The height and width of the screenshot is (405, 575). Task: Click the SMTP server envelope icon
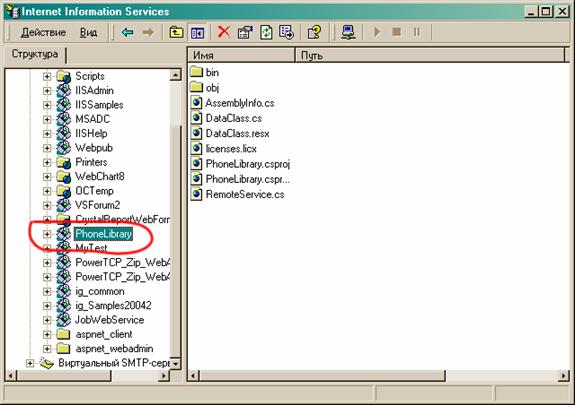[47, 363]
